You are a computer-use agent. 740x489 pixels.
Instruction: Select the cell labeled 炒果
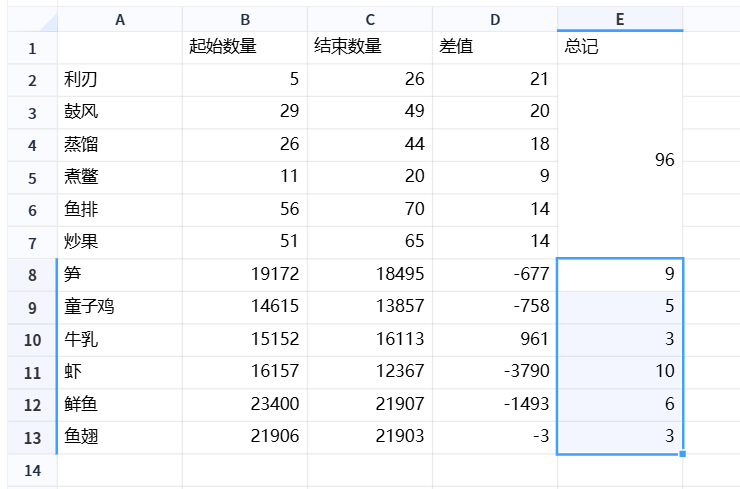pos(120,243)
